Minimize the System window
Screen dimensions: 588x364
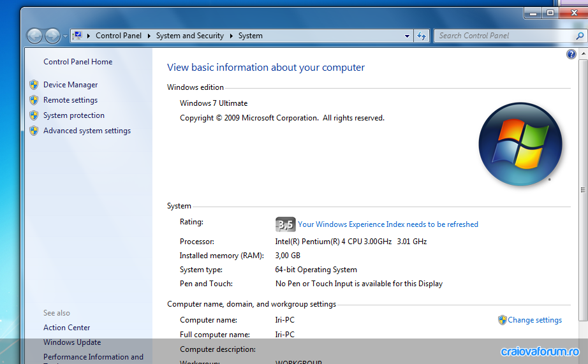coord(533,13)
